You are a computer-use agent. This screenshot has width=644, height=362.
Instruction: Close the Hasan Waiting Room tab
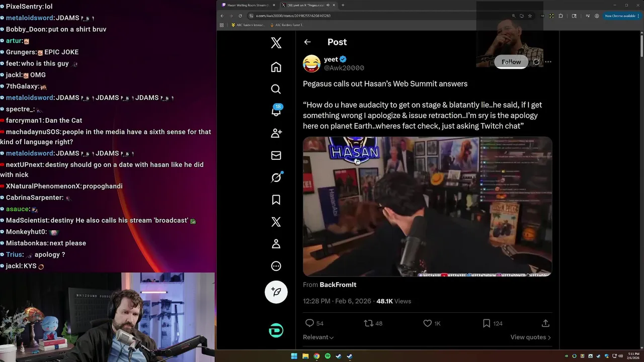coord(274,5)
